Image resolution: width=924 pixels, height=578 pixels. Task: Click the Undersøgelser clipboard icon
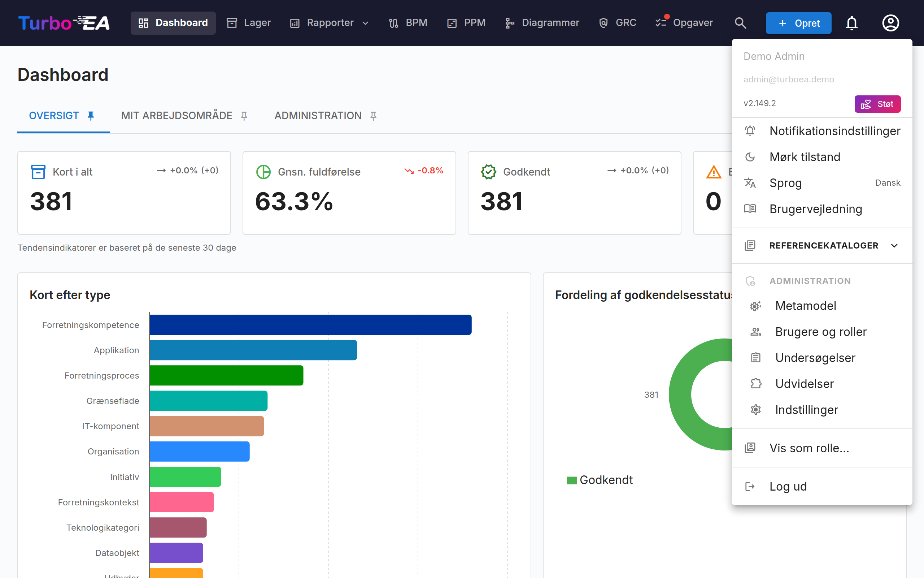click(755, 358)
